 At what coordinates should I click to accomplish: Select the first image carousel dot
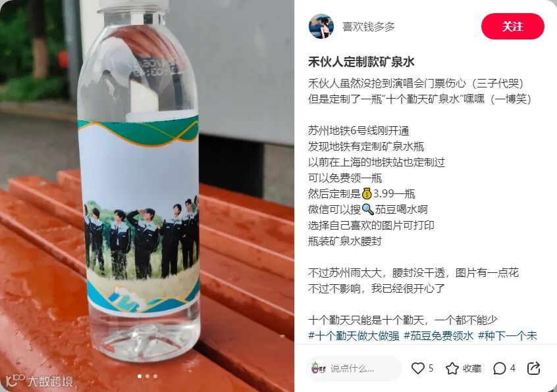pos(140,376)
